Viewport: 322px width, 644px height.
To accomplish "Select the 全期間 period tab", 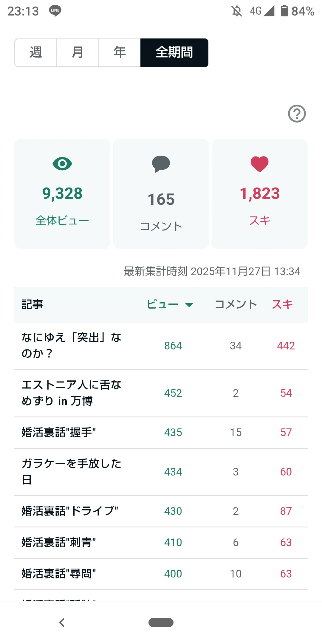I will (174, 52).
